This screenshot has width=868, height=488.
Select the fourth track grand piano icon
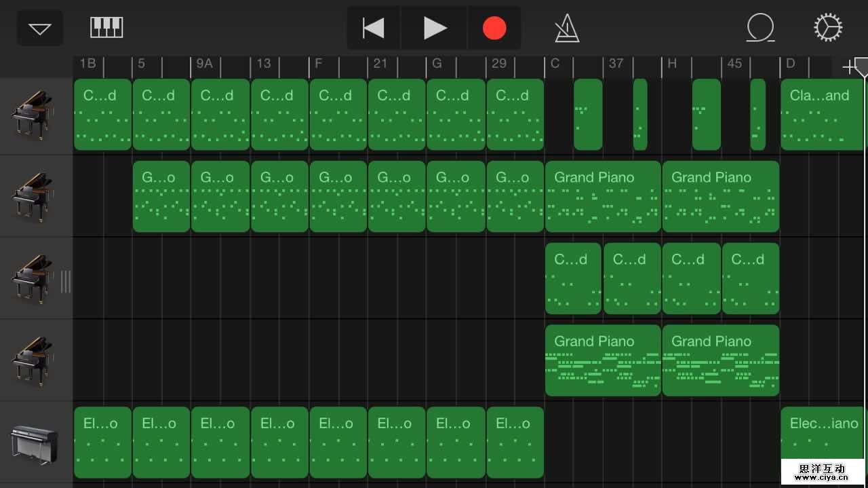tap(33, 360)
